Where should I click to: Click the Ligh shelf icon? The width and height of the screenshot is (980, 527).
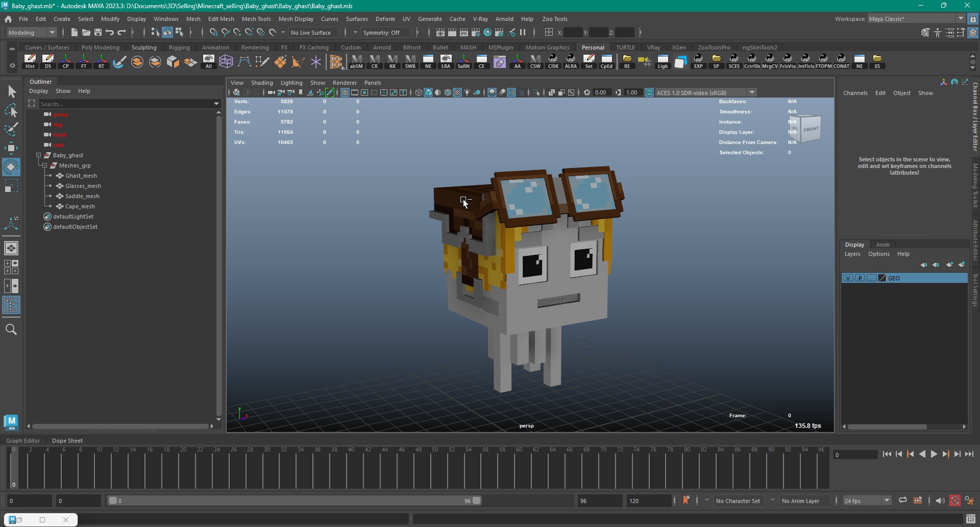point(663,61)
